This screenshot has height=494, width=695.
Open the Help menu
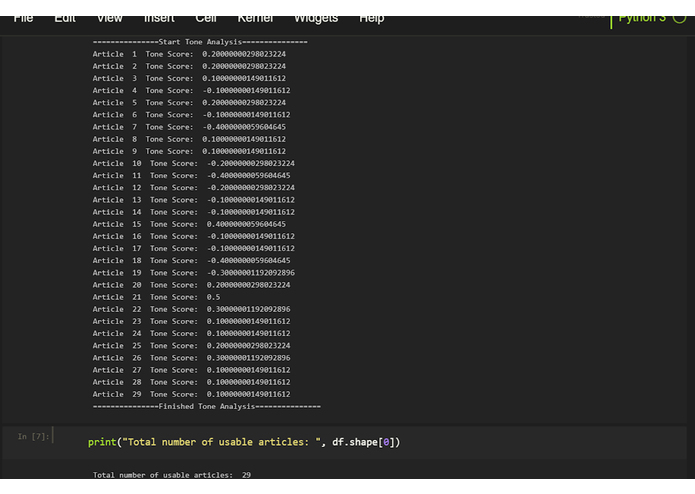pos(371,19)
